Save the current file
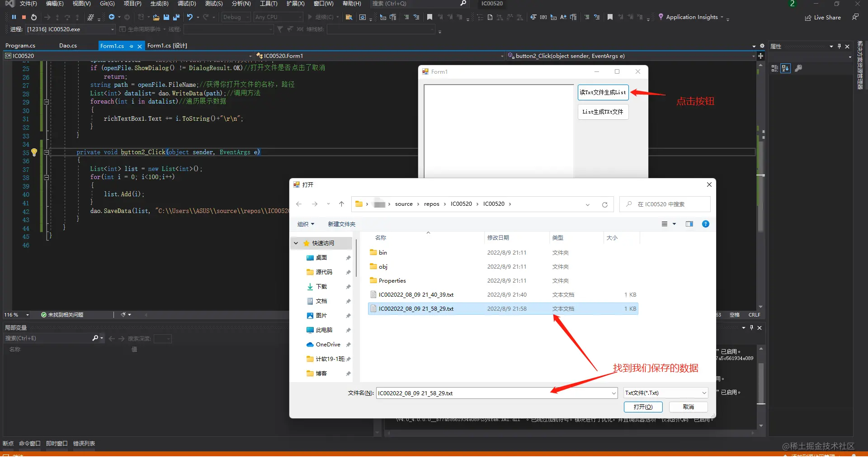The image size is (868, 464). click(x=166, y=17)
